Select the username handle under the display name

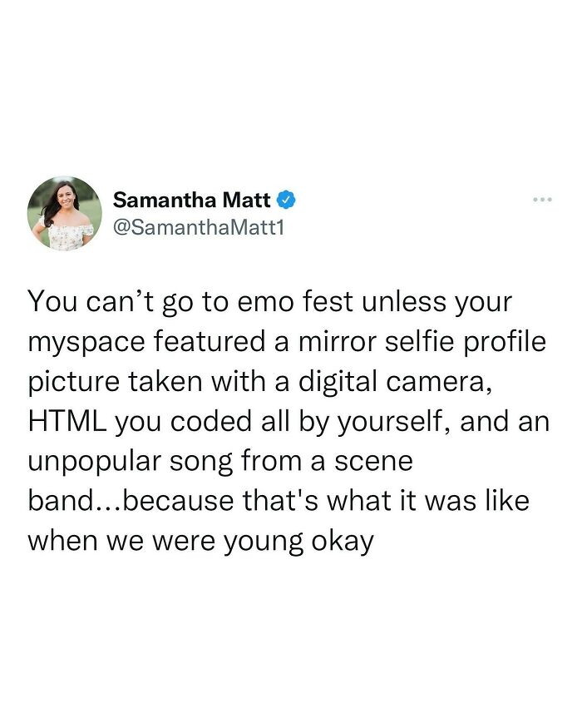tap(198, 225)
